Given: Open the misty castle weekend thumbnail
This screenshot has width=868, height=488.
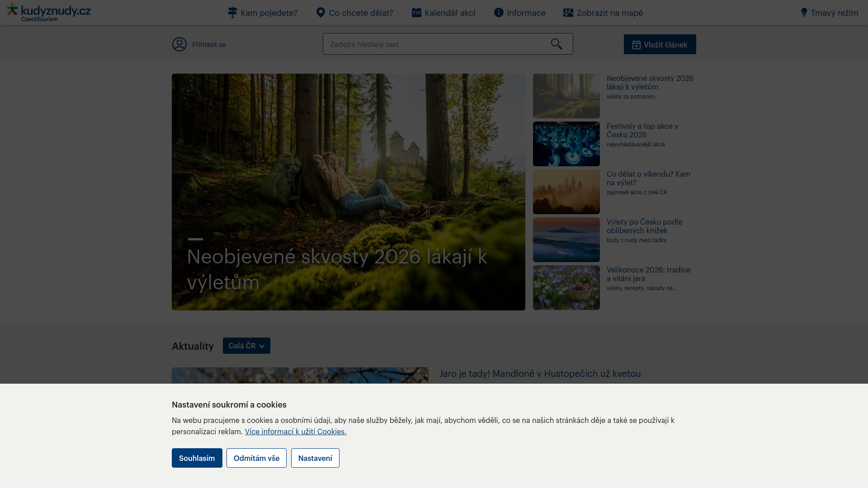Looking at the screenshot, I should coord(566,192).
